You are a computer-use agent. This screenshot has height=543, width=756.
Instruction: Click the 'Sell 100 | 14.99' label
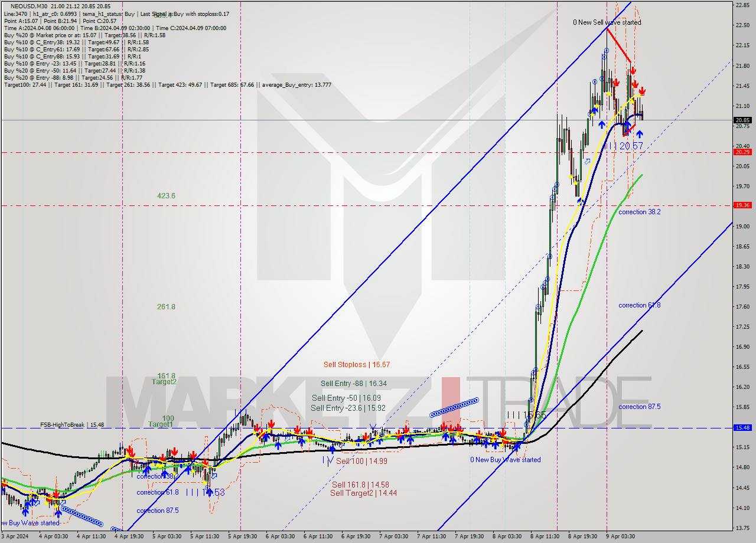tap(361, 461)
